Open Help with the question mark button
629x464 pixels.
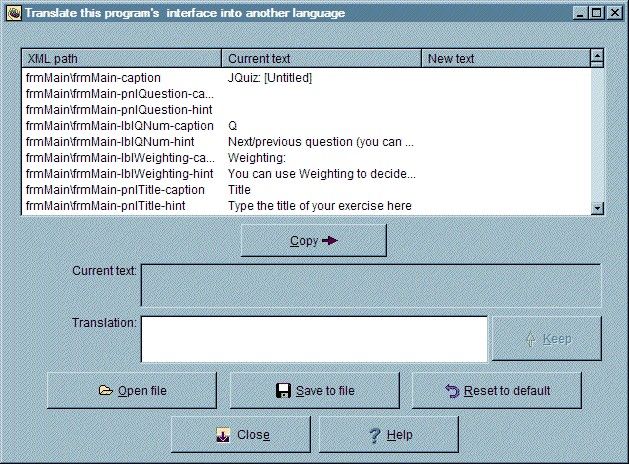coord(389,435)
